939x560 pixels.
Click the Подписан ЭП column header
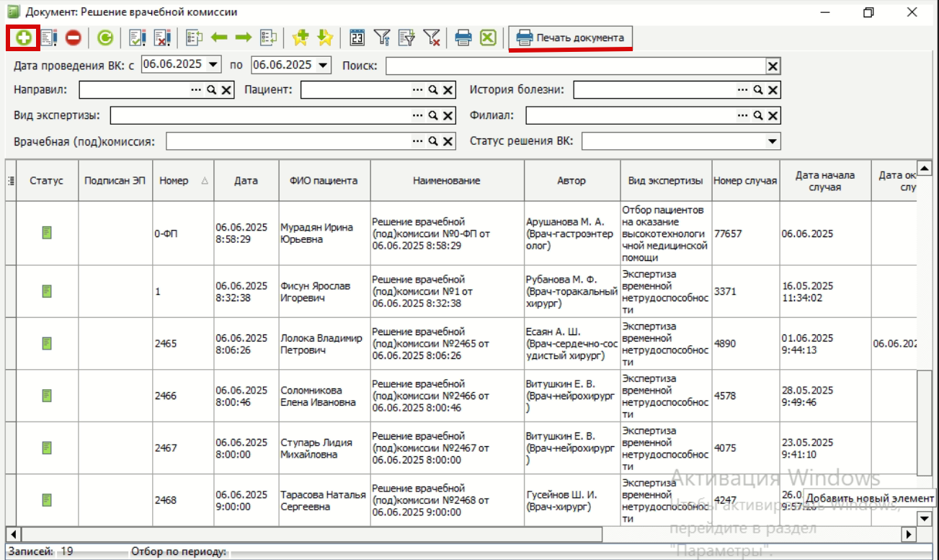click(x=115, y=181)
